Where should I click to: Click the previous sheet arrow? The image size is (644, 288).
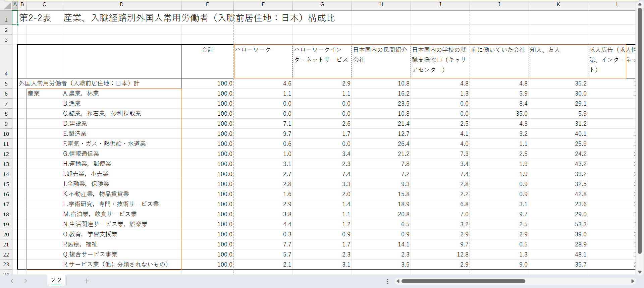click(12, 281)
